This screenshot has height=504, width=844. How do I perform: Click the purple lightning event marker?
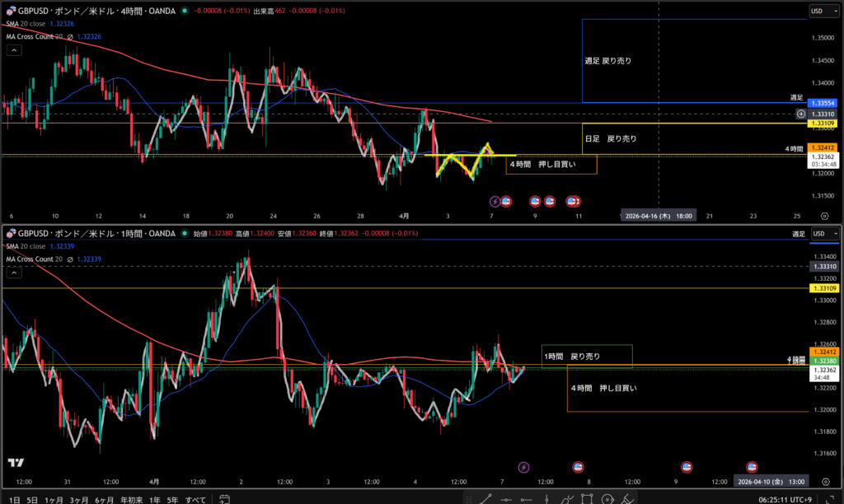[x=495, y=200]
